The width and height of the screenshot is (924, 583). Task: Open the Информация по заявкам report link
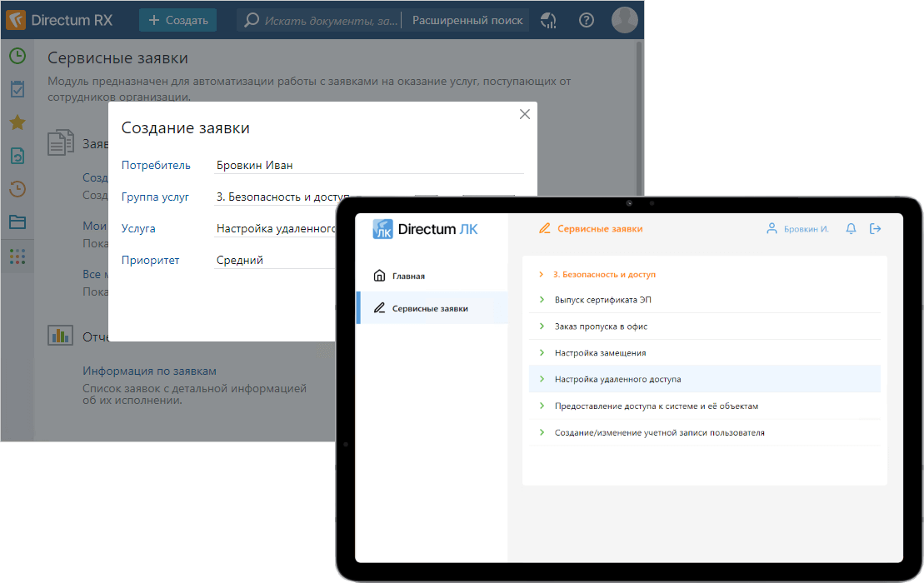click(x=149, y=371)
